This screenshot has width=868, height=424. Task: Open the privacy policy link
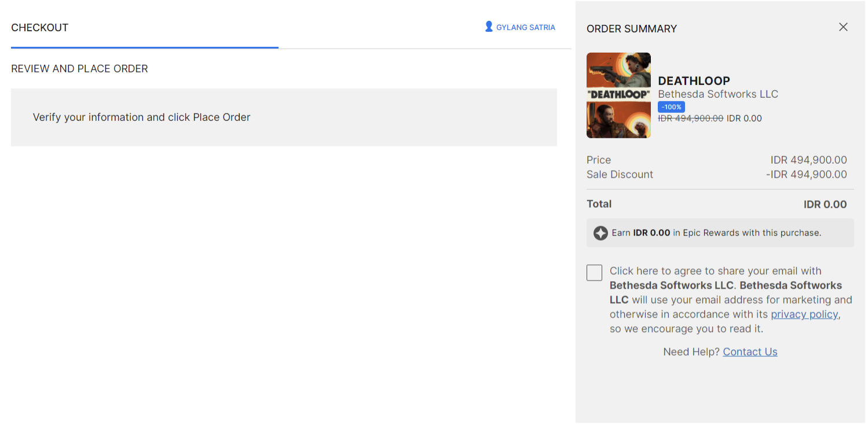click(804, 314)
